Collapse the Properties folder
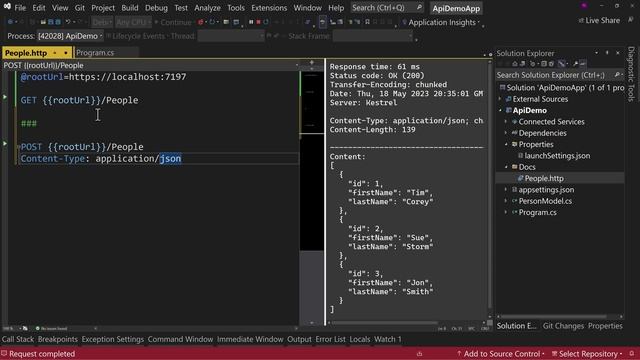 [506, 144]
